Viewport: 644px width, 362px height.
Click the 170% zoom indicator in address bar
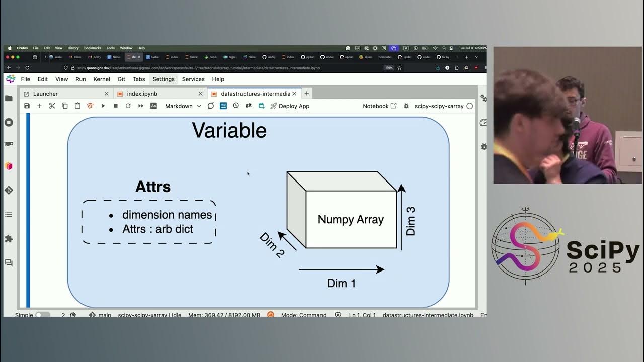point(389,68)
